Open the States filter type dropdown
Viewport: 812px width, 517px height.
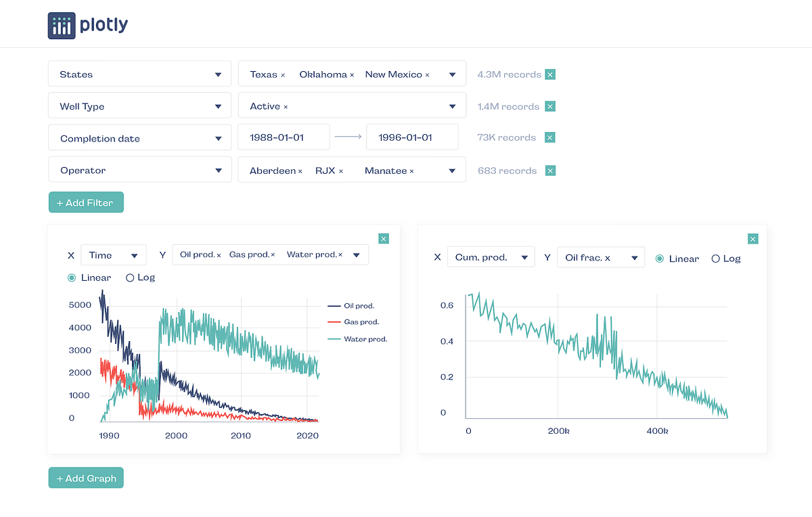pos(141,74)
